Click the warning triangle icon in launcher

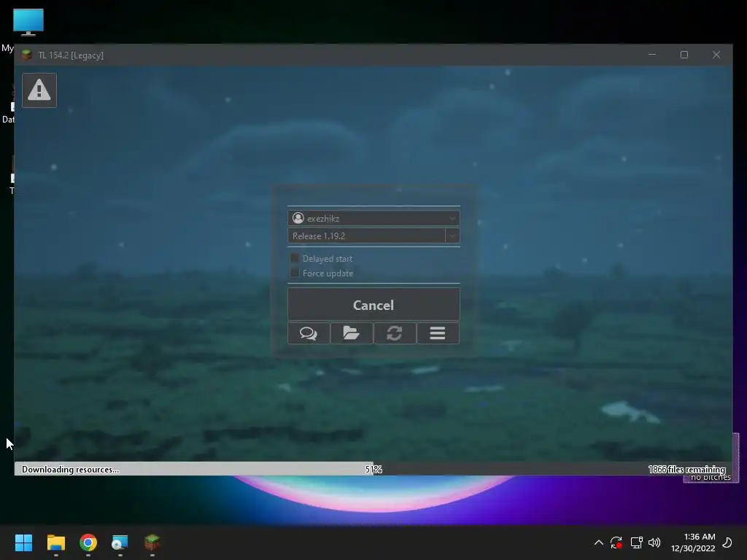pyautogui.click(x=39, y=90)
